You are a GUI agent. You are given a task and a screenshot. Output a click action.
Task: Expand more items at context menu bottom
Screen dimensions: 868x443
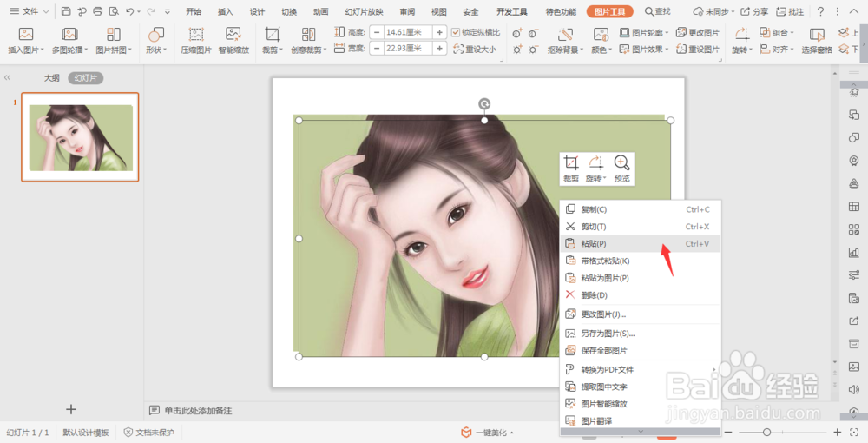641,432
